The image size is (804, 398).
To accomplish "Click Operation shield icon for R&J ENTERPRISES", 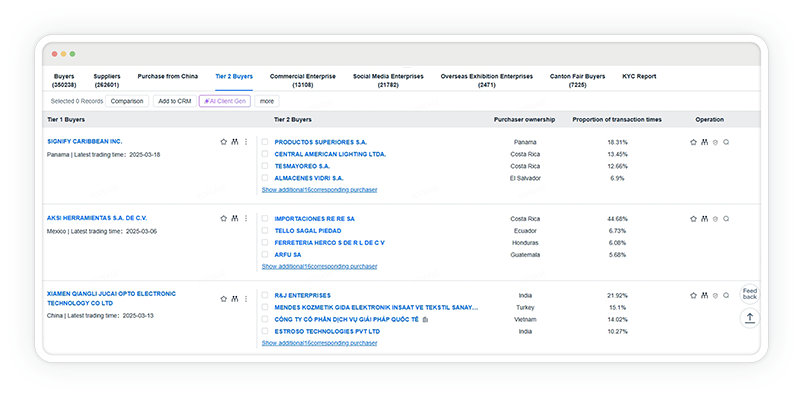I will coord(715,295).
